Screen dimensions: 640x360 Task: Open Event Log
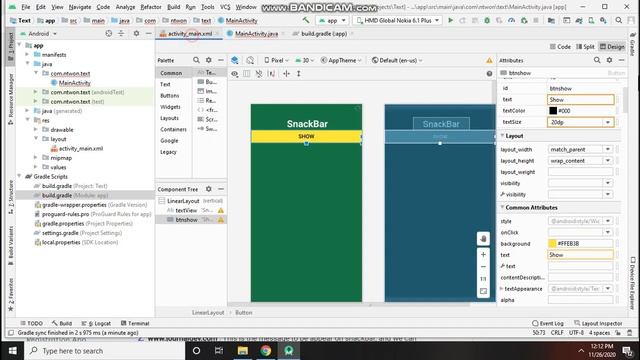click(548, 323)
